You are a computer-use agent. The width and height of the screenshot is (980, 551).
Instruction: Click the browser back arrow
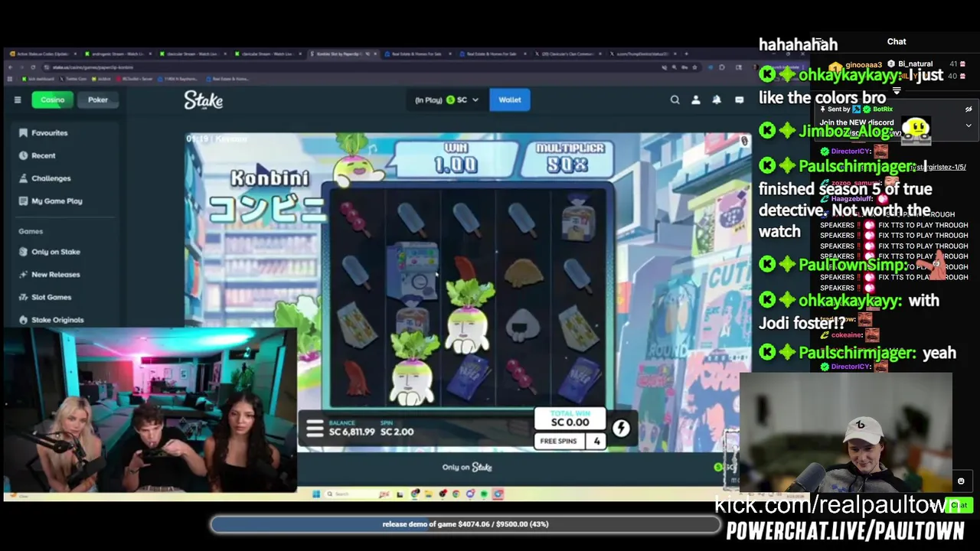click(x=9, y=67)
